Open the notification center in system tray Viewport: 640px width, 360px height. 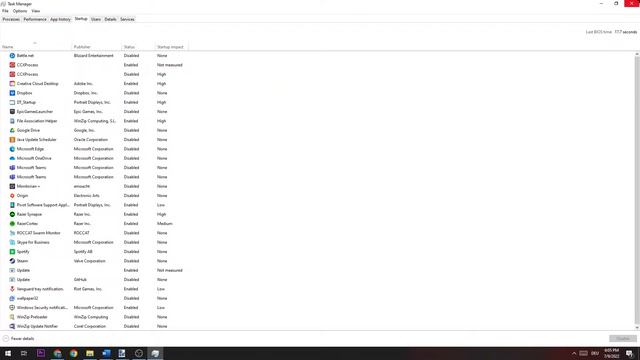pos(629,353)
